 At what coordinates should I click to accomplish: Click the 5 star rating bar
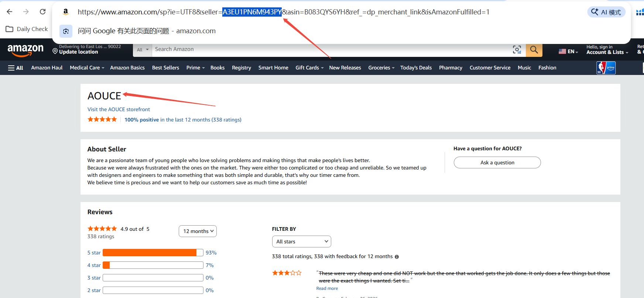point(153,253)
